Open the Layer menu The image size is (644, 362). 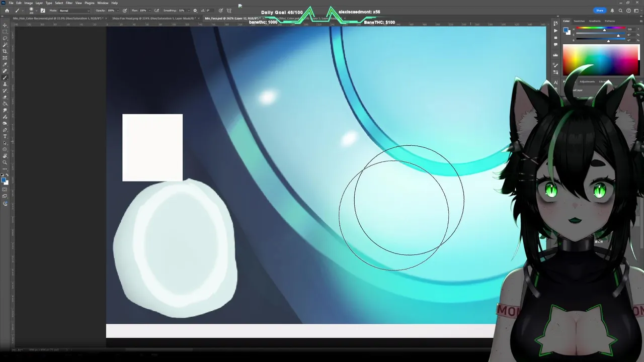39,3
